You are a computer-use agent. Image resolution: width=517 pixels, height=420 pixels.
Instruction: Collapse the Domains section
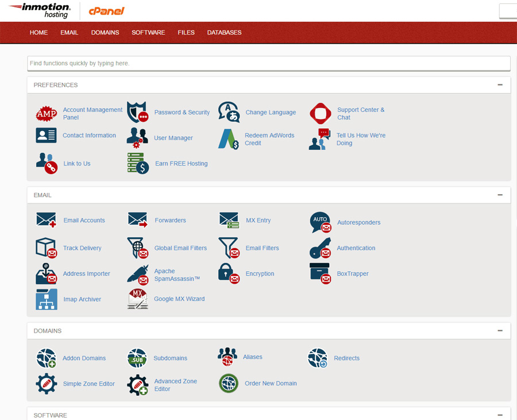click(500, 331)
